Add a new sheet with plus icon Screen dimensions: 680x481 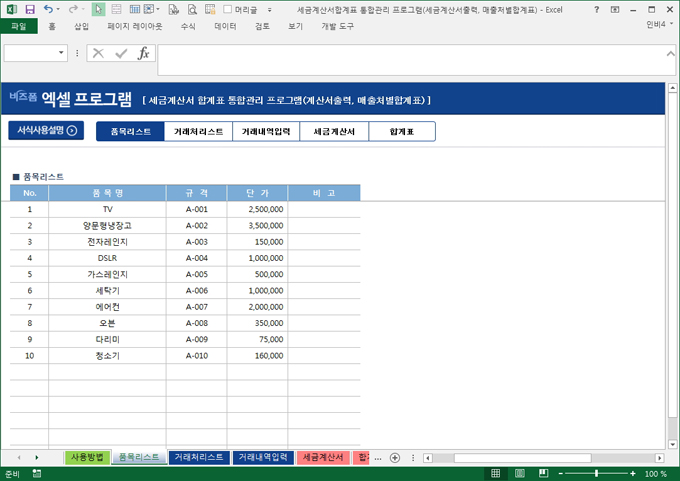[395, 457]
